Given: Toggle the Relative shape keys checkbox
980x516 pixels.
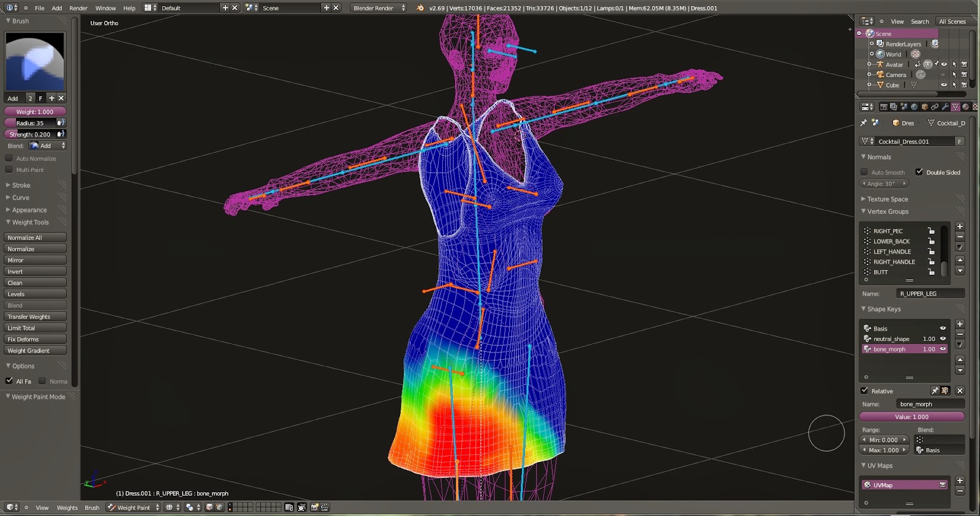Looking at the screenshot, I should click(864, 391).
